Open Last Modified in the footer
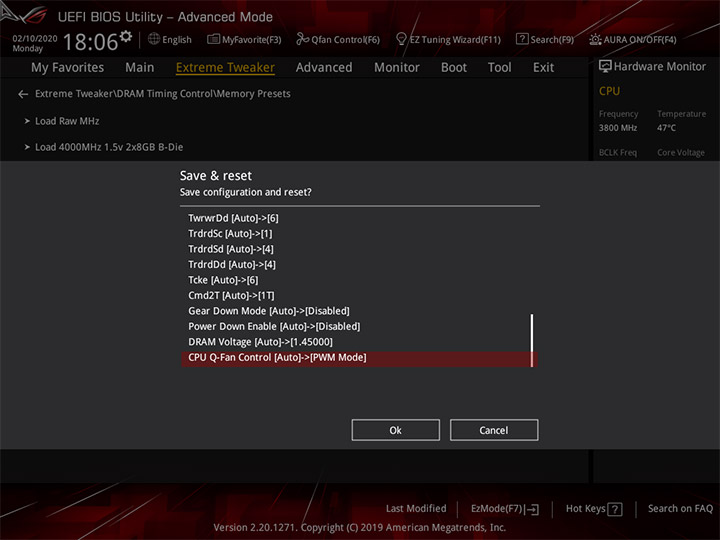 (416, 508)
